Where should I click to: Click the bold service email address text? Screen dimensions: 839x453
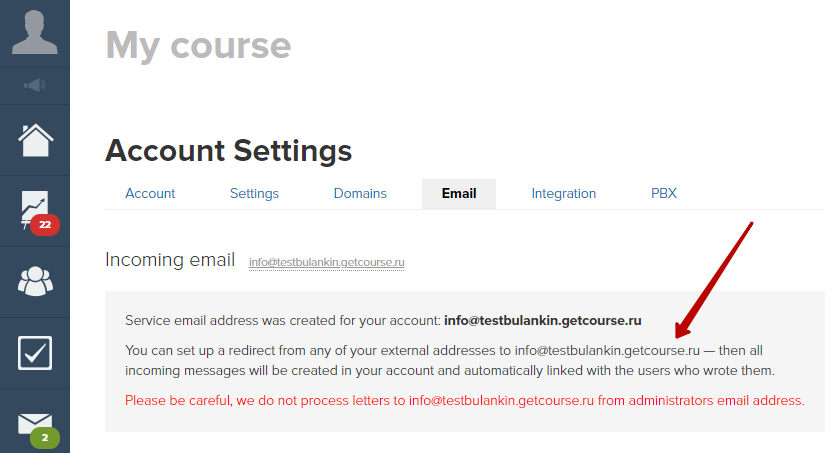pyautogui.click(x=543, y=320)
